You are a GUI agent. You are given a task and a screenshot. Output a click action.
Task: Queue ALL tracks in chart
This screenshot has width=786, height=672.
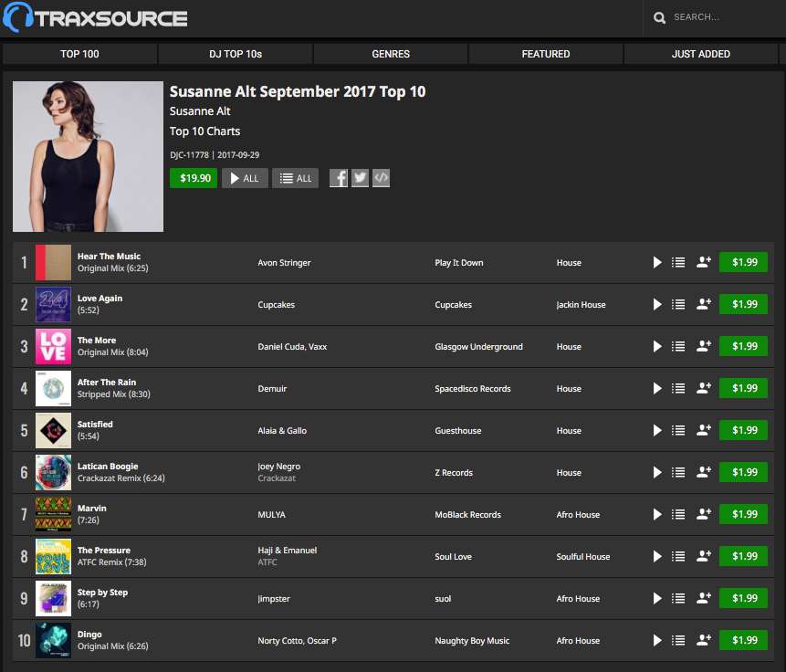pos(295,178)
